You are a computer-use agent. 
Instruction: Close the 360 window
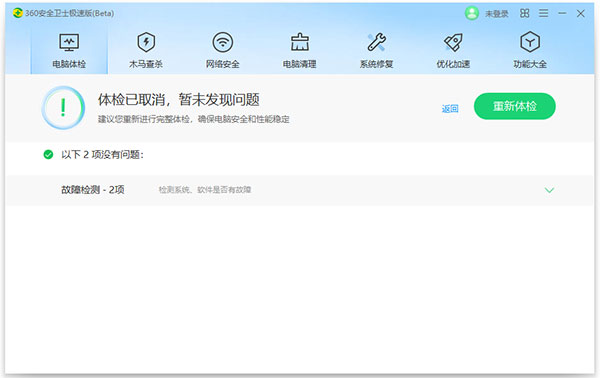point(580,13)
